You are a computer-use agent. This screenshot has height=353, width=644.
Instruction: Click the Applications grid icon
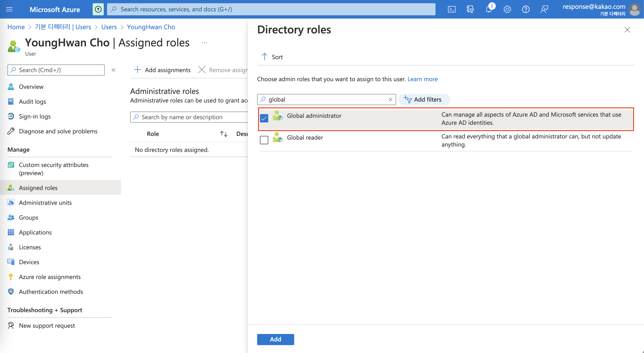11,232
